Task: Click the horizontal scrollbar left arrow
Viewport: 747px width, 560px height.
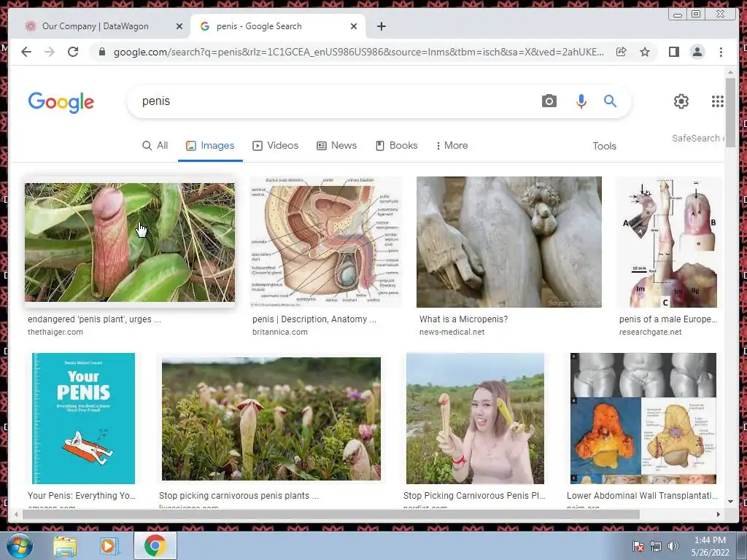Action: coord(16,514)
